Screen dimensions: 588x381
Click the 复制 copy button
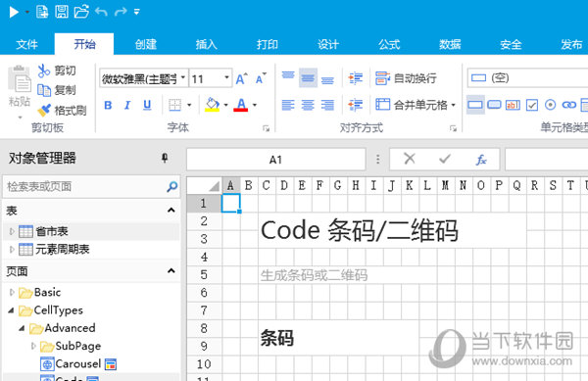(57, 90)
